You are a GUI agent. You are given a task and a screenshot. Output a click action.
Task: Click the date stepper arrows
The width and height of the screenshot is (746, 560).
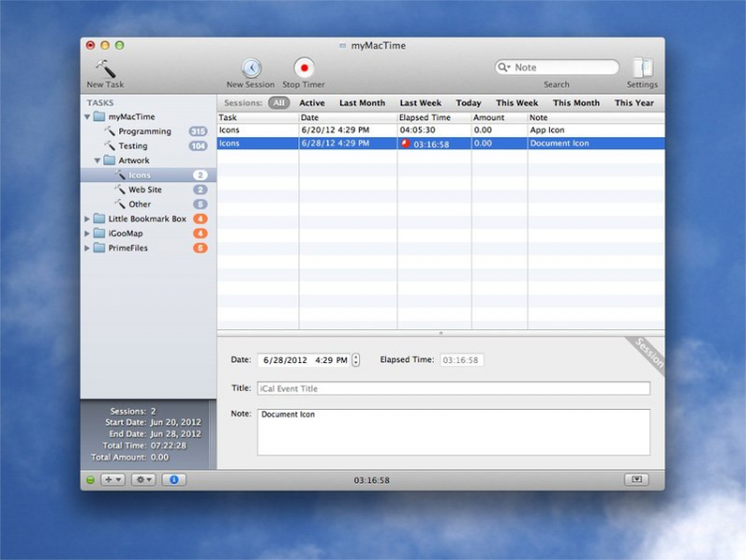pyautogui.click(x=356, y=360)
